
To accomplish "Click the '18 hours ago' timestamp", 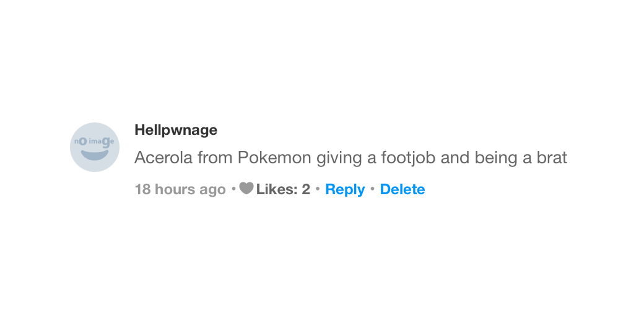I will pos(180,189).
